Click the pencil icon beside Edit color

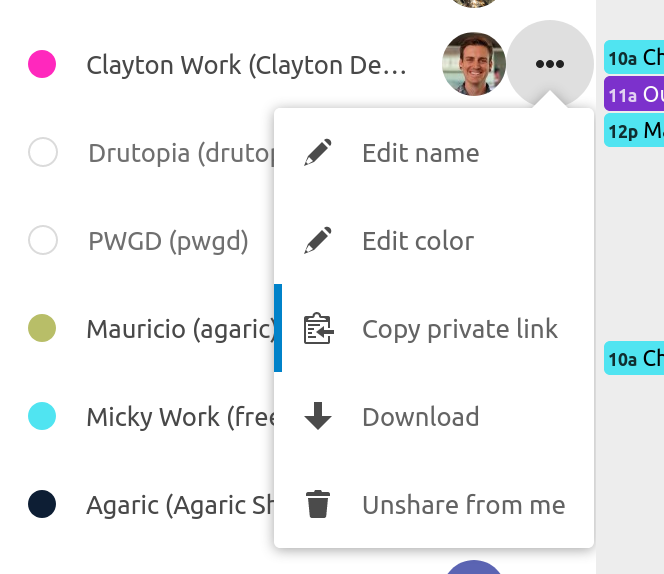tap(318, 241)
